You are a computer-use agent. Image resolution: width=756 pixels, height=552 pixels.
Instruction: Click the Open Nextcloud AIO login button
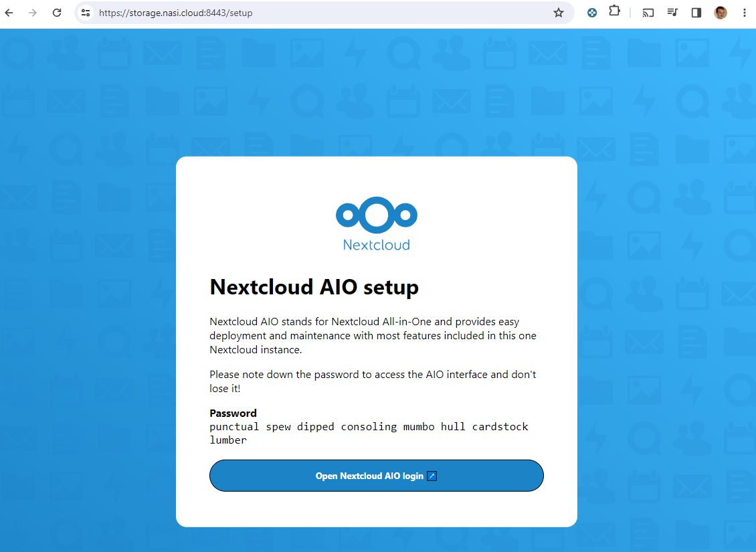tap(377, 476)
